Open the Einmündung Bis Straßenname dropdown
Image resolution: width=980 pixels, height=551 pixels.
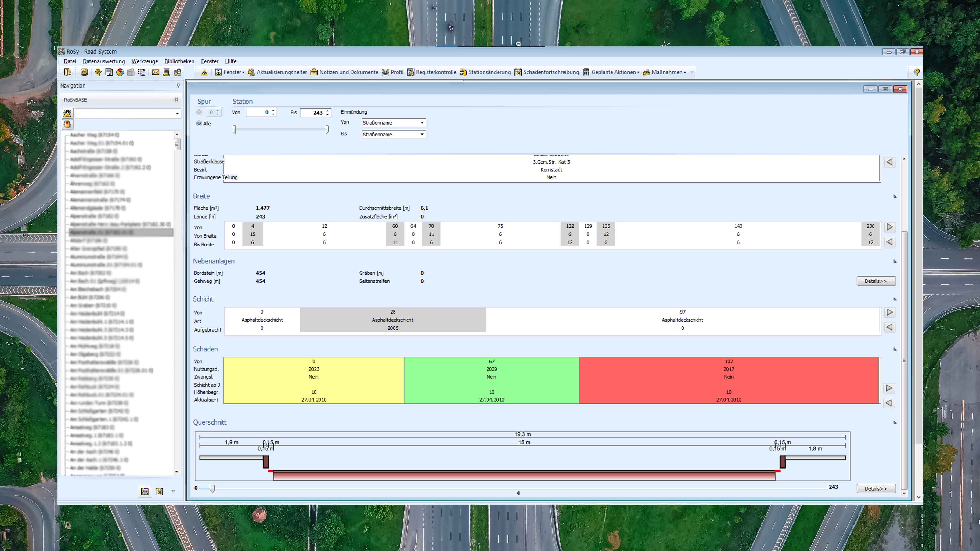click(421, 135)
